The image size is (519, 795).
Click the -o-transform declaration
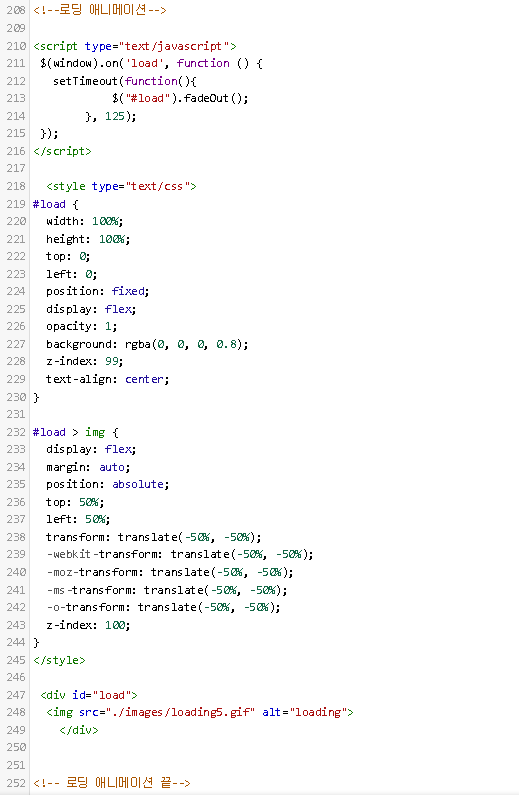tap(163, 607)
